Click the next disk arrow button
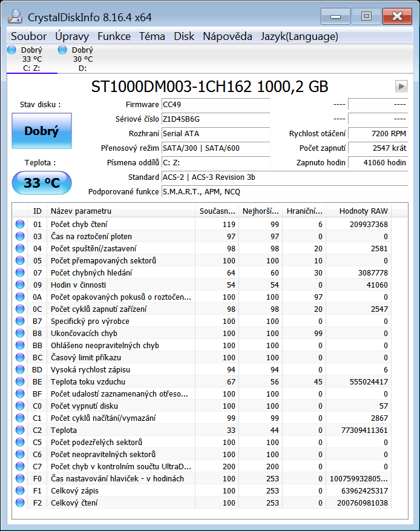This screenshot has height=531, width=420. tap(401, 87)
